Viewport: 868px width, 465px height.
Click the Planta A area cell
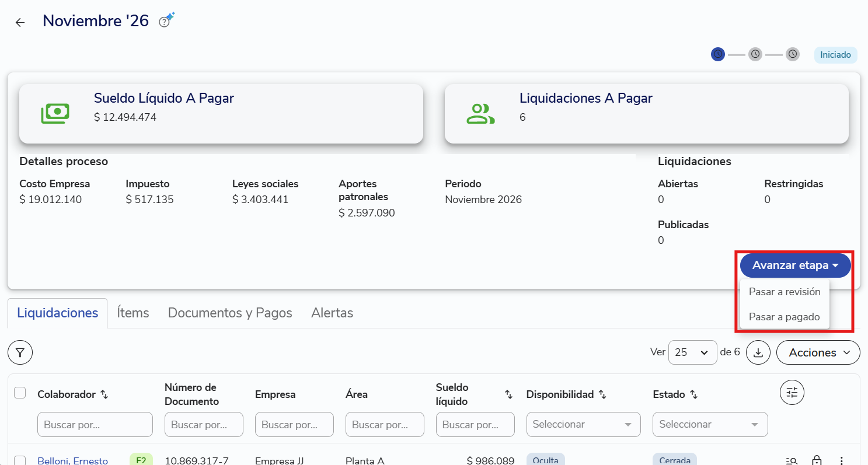point(365,461)
